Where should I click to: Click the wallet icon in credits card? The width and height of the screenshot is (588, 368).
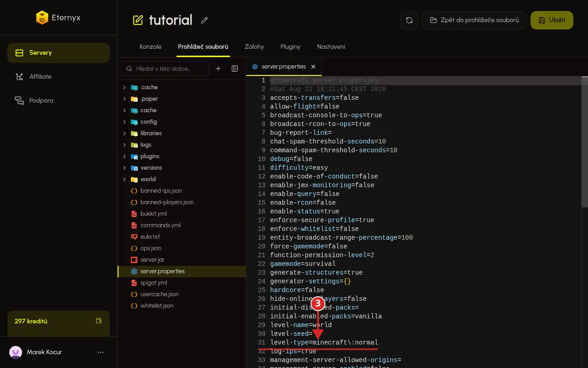point(98,321)
